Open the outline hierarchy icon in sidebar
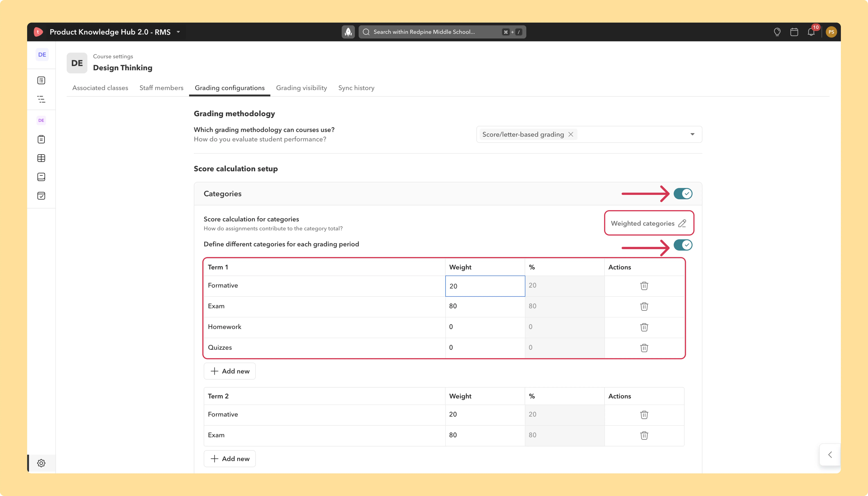868x496 pixels. tap(41, 99)
